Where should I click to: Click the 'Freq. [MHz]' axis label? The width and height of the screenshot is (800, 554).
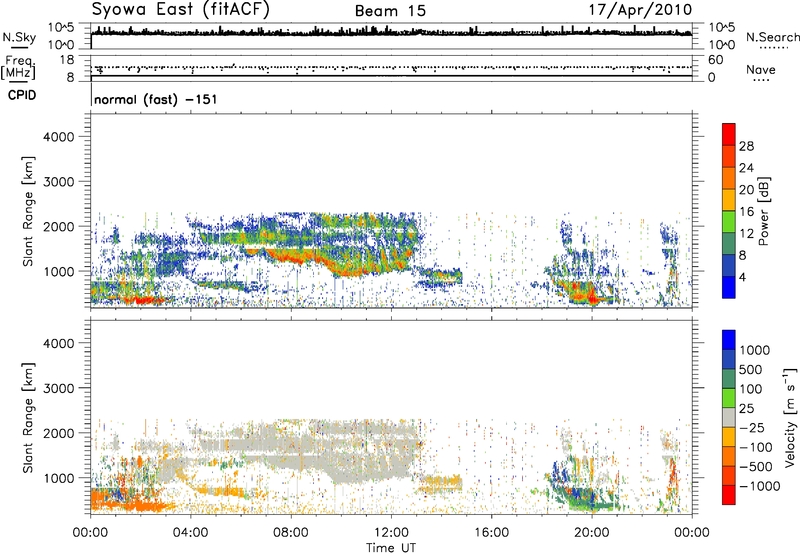point(18,67)
